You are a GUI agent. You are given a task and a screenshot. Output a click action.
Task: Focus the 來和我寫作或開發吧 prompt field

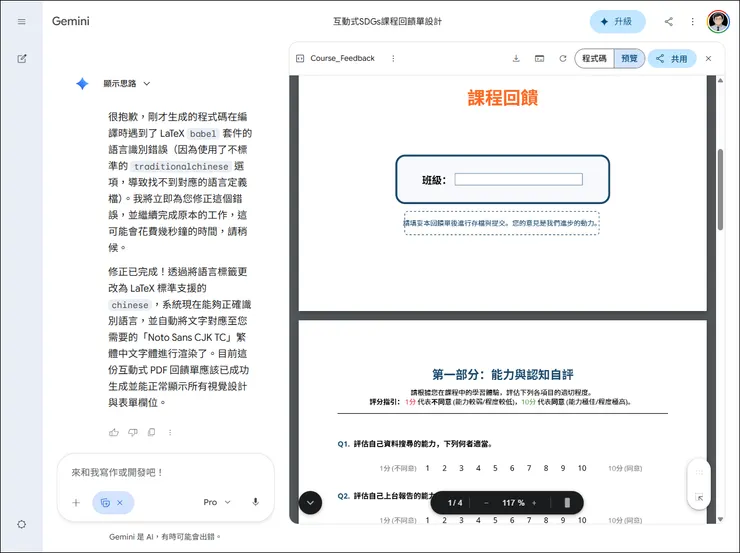tap(165, 472)
